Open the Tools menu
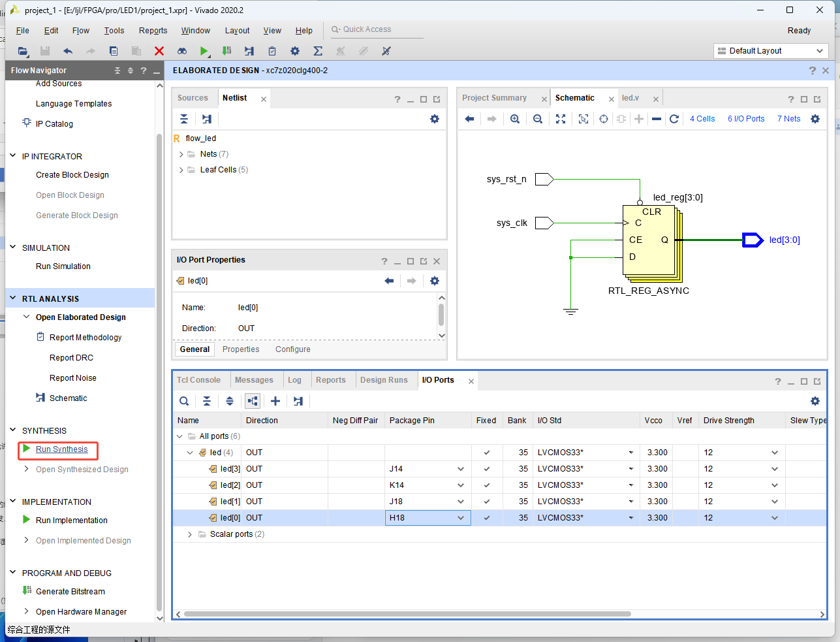 click(x=114, y=31)
